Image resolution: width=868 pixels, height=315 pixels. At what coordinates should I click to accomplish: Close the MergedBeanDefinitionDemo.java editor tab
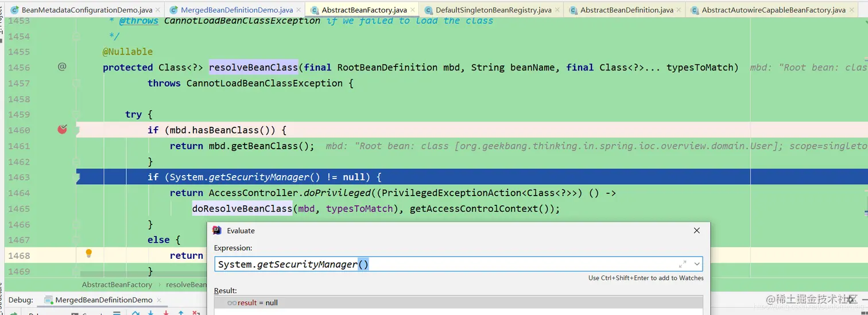[x=299, y=10]
